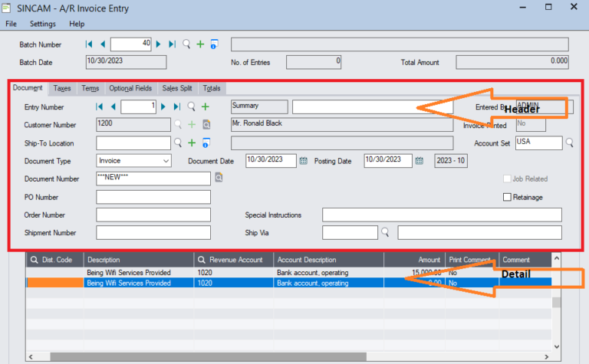Image resolution: width=589 pixels, height=364 pixels.
Task: Go to last entry number
Action: click(x=177, y=107)
